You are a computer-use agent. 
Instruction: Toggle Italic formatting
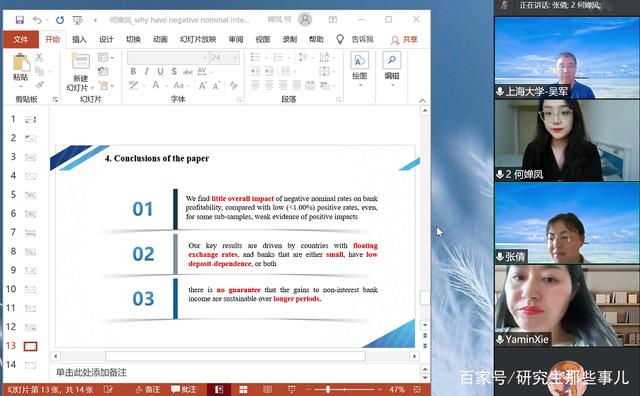coord(147,71)
